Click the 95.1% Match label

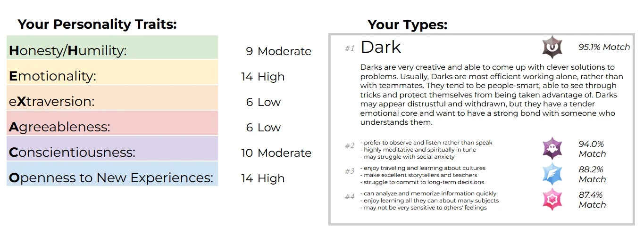click(604, 47)
